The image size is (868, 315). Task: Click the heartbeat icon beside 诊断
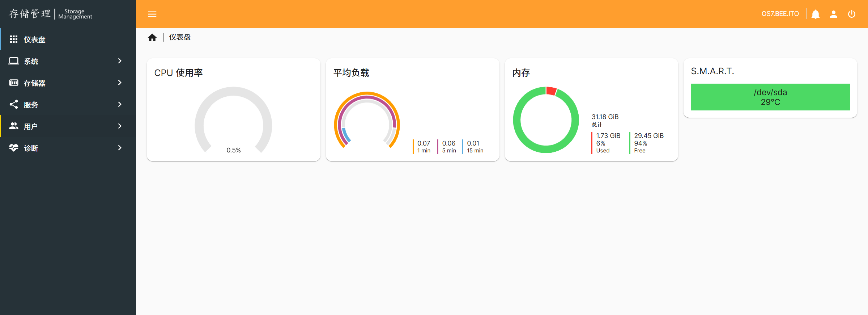[x=14, y=148]
